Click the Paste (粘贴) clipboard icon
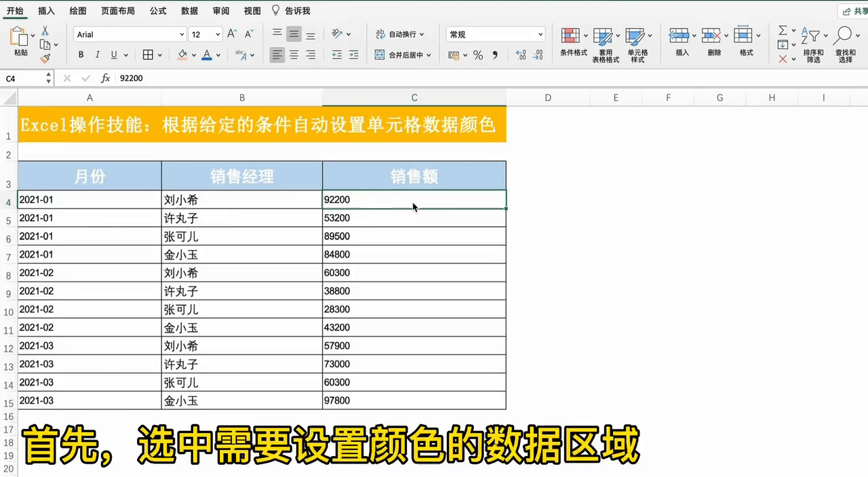Screen dimensions: 868x477 19,37
